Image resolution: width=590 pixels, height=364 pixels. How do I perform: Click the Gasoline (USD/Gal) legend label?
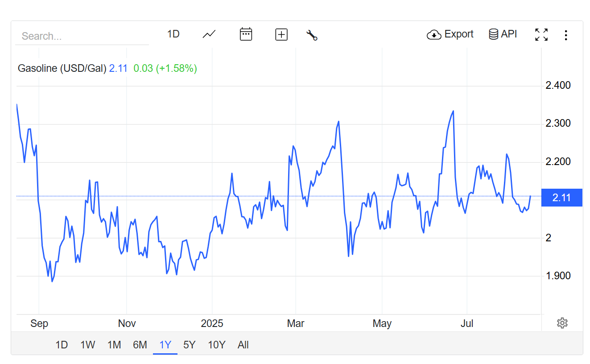tap(62, 68)
